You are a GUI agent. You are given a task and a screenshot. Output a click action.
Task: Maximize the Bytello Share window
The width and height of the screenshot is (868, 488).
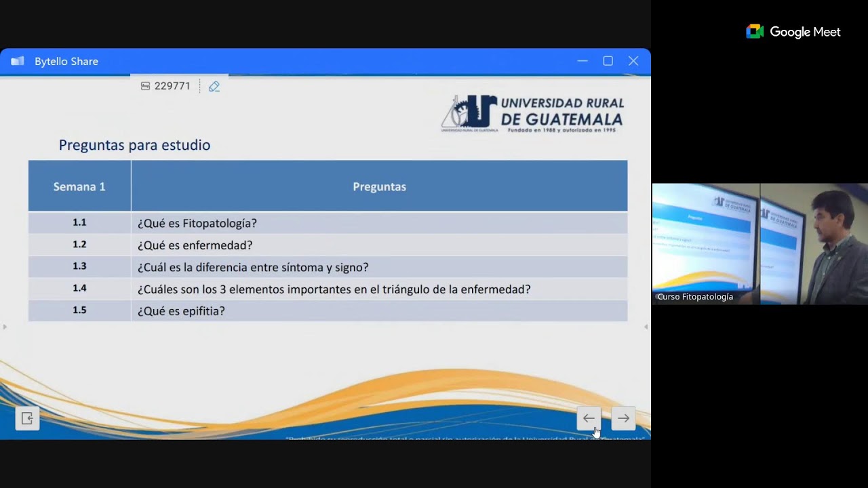(x=608, y=61)
